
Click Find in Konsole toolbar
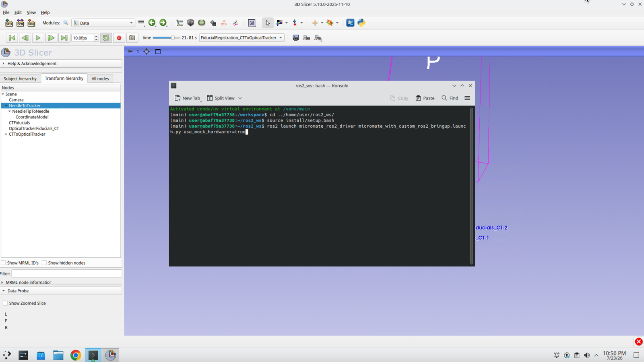click(450, 98)
